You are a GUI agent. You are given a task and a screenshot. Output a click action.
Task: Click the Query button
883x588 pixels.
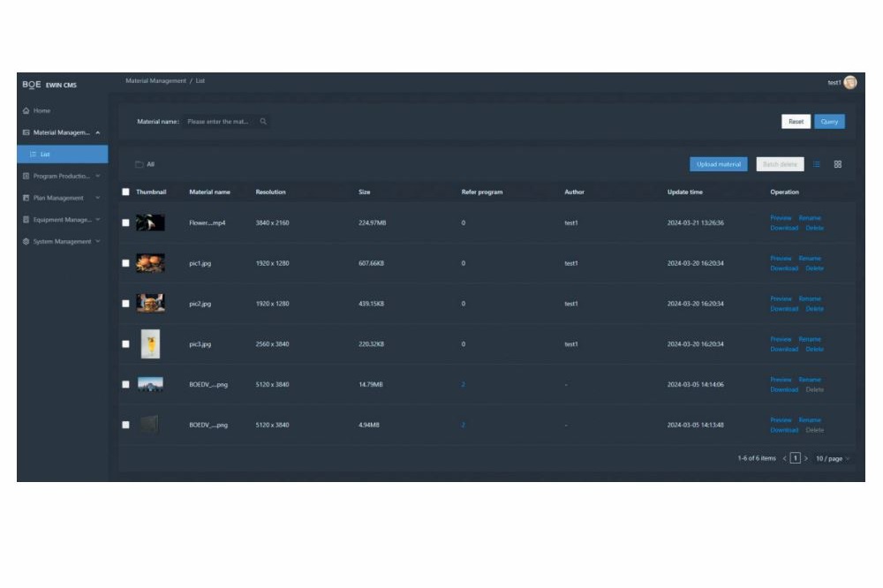point(829,122)
